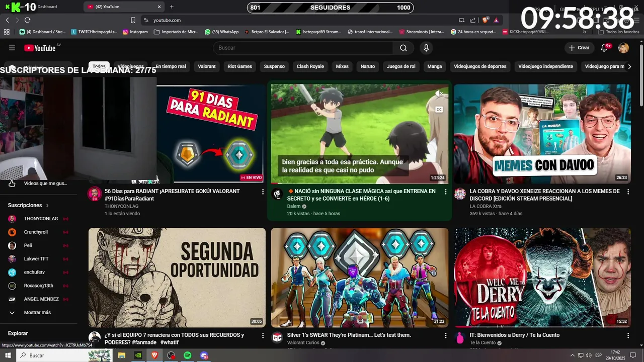This screenshot has width=644, height=362.
Task: Open more options for 56 Días para RADIANT video
Action: (x=263, y=192)
